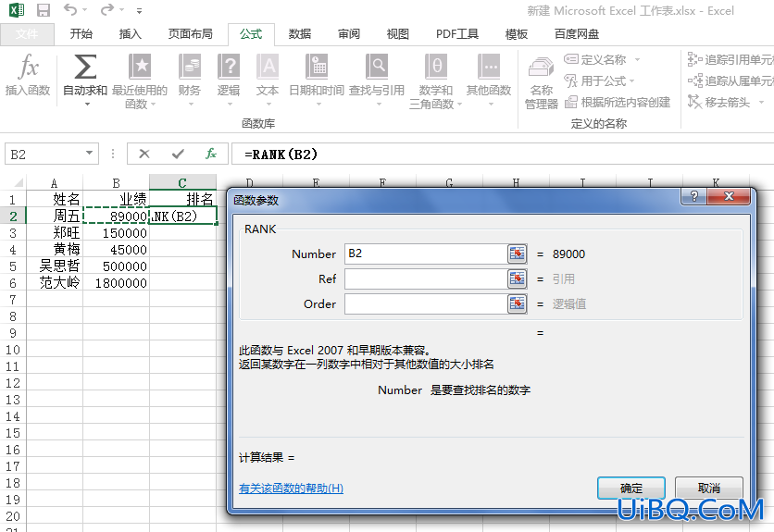
Task: Open the Logical (逻辑) functions icon
Action: click(229, 67)
